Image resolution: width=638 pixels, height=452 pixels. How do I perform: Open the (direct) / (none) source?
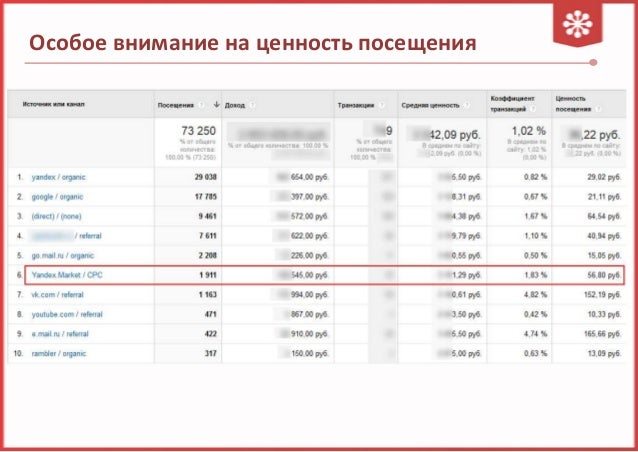[x=57, y=216]
